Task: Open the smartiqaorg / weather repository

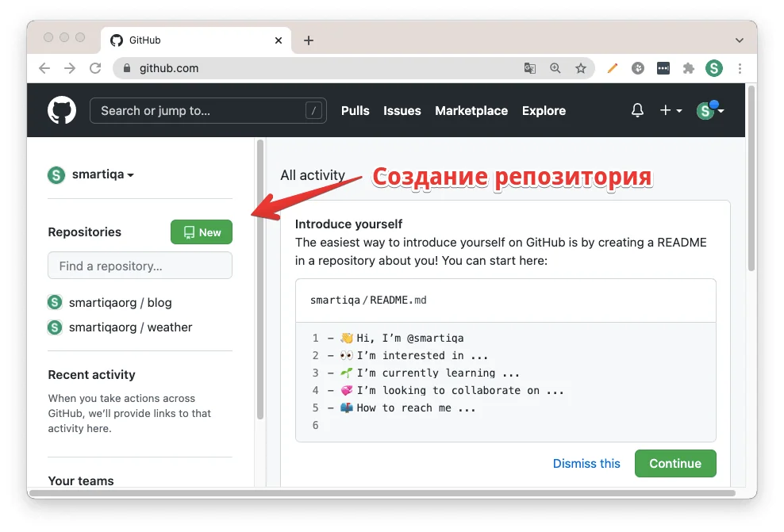Action: click(x=130, y=327)
